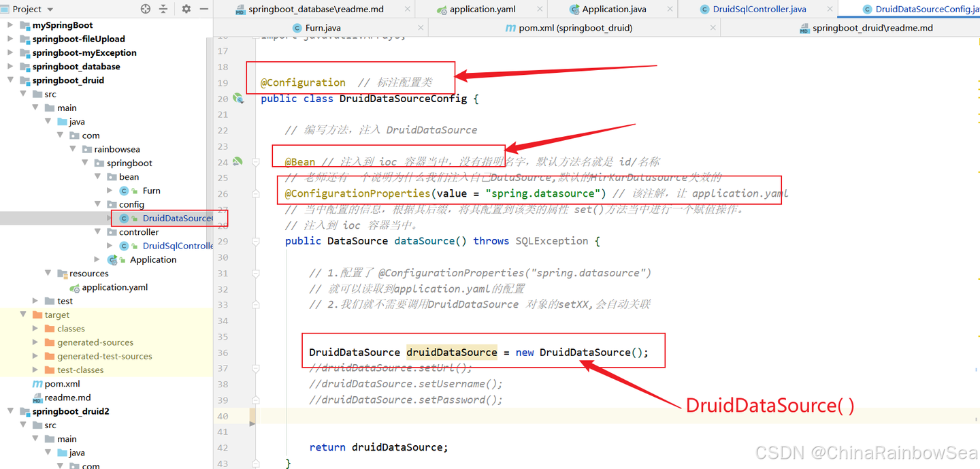The width and height of the screenshot is (980, 469).
Task: Close the Fun.java editor tab
Action: pyautogui.click(x=421, y=27)
